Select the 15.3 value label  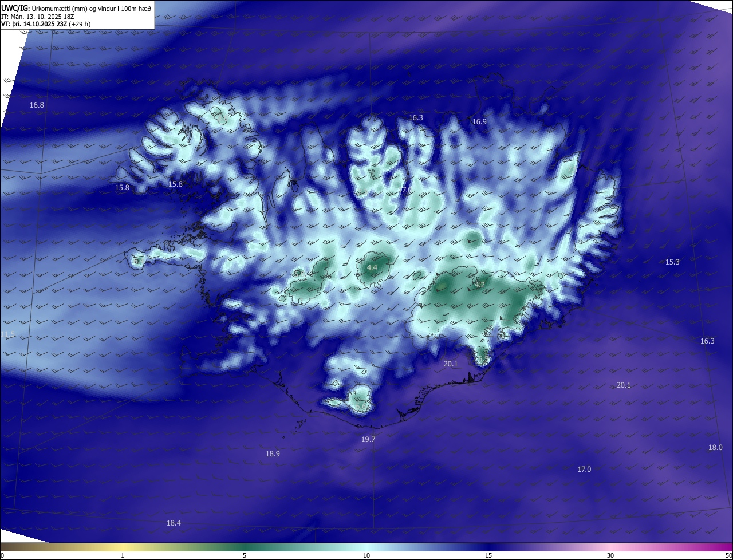coord(672,262)
